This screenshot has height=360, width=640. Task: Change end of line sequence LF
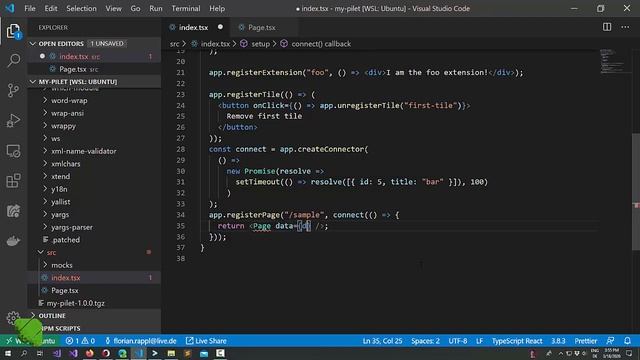480,341
